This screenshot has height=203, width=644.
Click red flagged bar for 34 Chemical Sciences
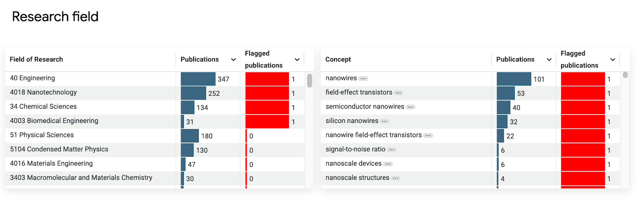click(267, 107)
